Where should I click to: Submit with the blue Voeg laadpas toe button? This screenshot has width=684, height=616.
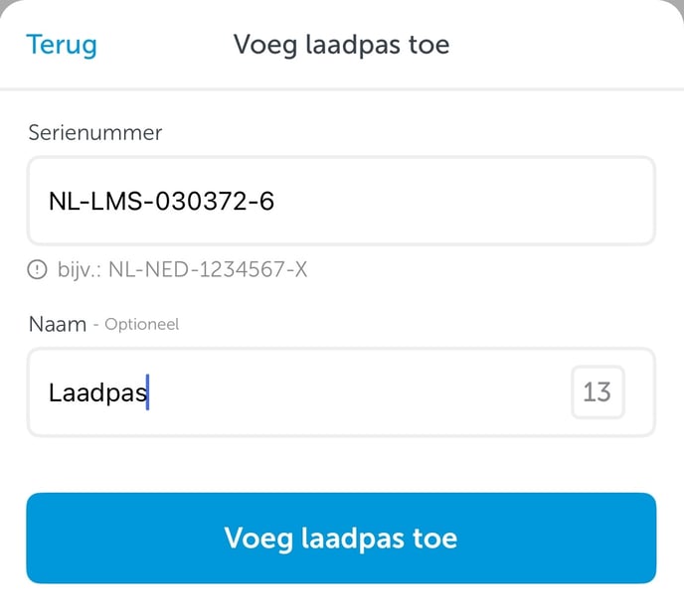tap(341, 538)
